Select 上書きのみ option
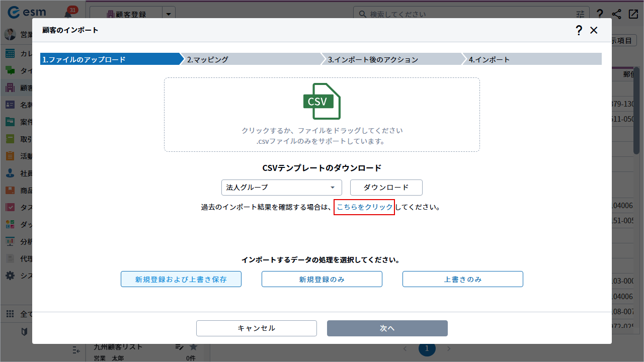Viewport: 644px width, 362px height. (463, 279)
